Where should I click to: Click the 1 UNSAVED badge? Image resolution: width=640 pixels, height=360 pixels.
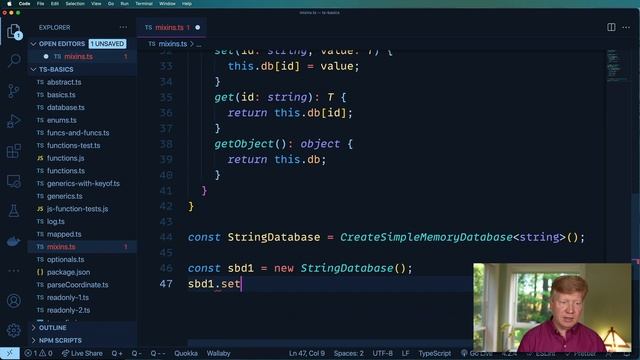pyautogui.click(x=108, y=44)
